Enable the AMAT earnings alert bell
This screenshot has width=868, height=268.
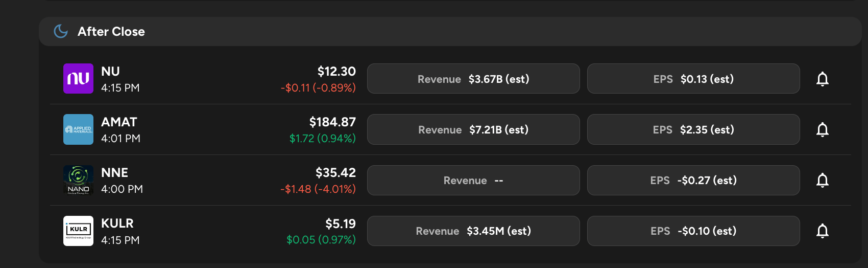822,129
